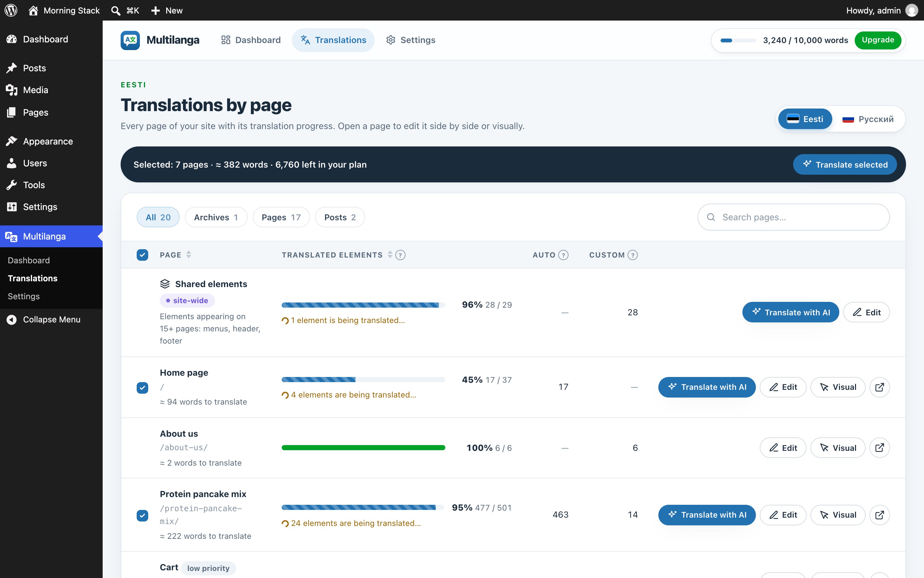Click the Media sidebar icon
Screen dimensions: 924x578
tap(12, 90)
